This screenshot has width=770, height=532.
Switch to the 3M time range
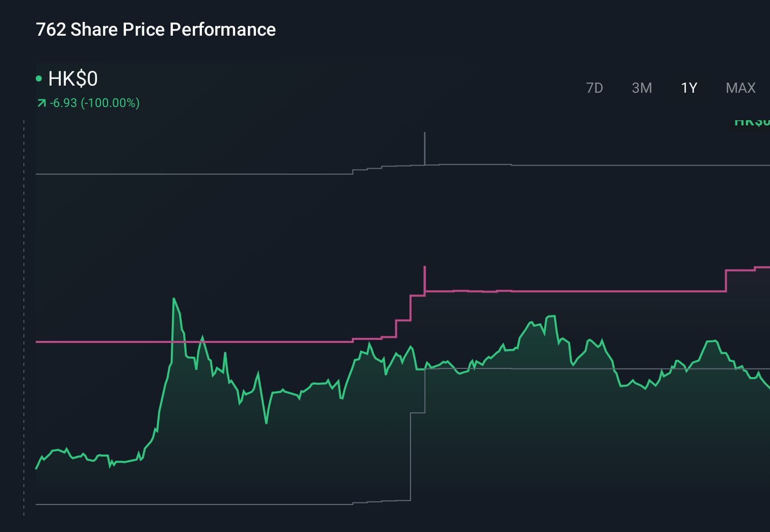coord(641,88)
